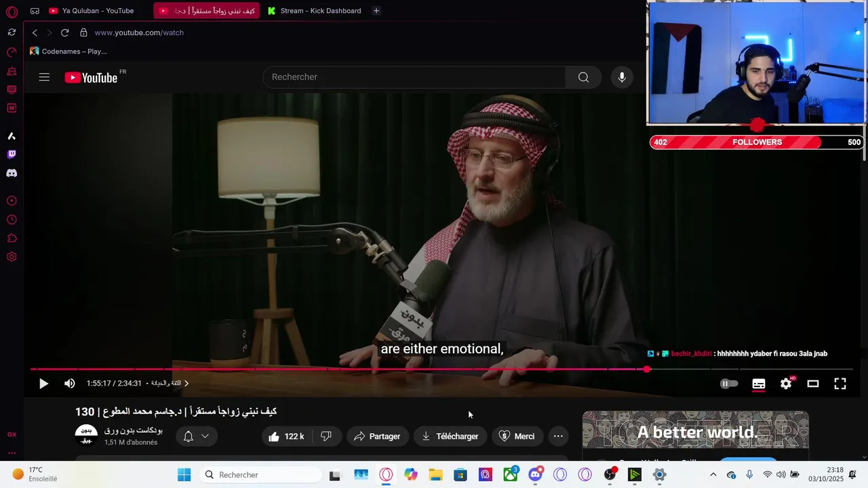Open the Player icon in Opera sidebar
Image resolution: width=868 pixels, height=488 pixels.
tap(12, 201)
